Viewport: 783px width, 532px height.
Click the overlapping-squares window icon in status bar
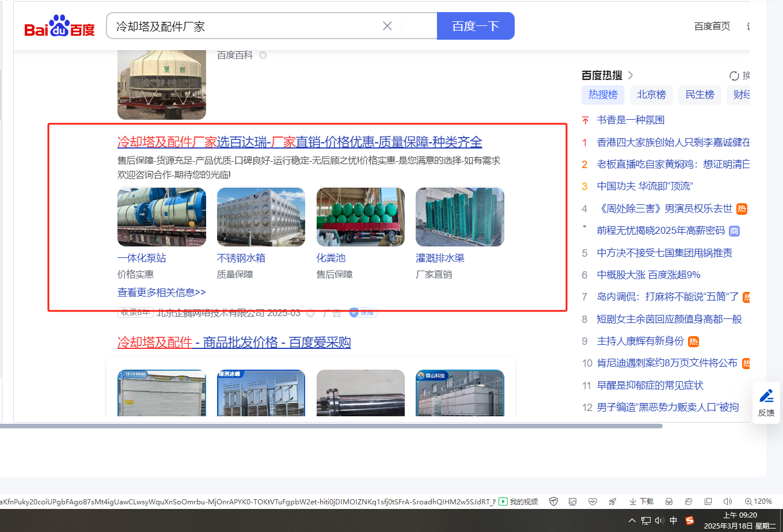tap(708, 501)
